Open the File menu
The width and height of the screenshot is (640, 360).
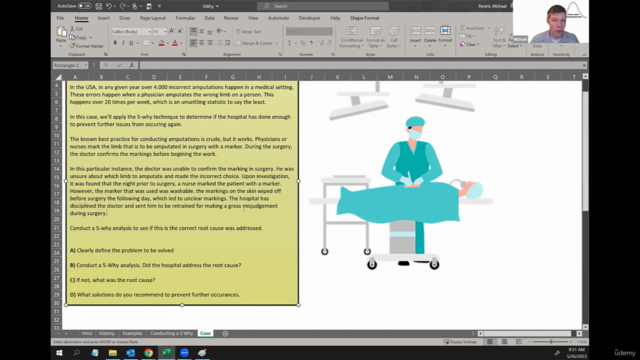coord(60,18)
